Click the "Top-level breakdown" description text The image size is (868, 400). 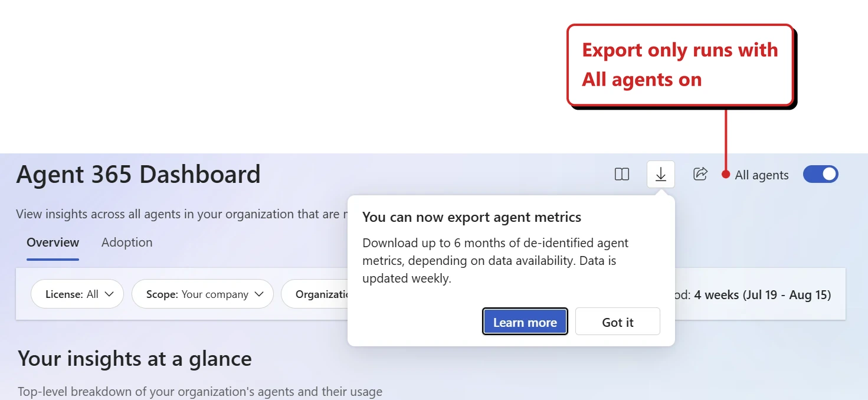pyautogui.click(x=200, y=391)
